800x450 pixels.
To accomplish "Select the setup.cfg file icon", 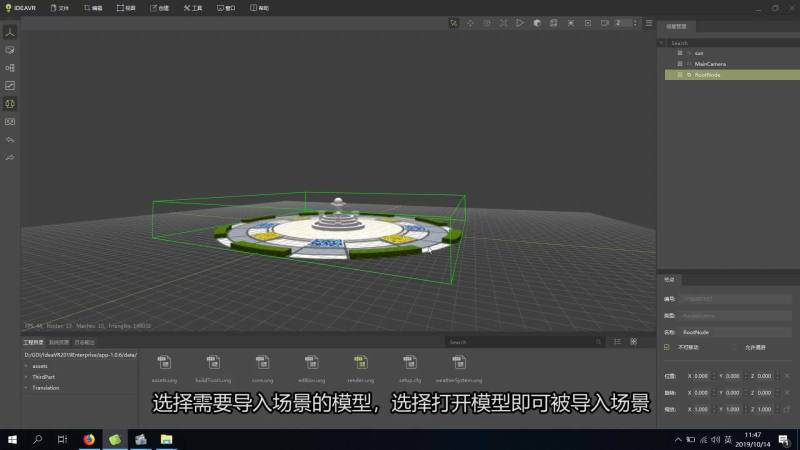I will coord(410,363).
